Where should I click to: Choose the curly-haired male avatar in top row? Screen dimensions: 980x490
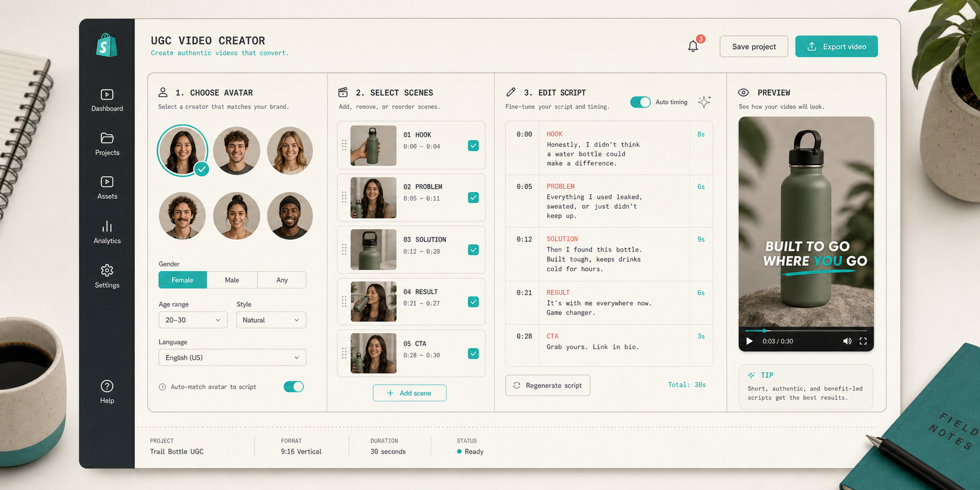(x=236, y=151)
